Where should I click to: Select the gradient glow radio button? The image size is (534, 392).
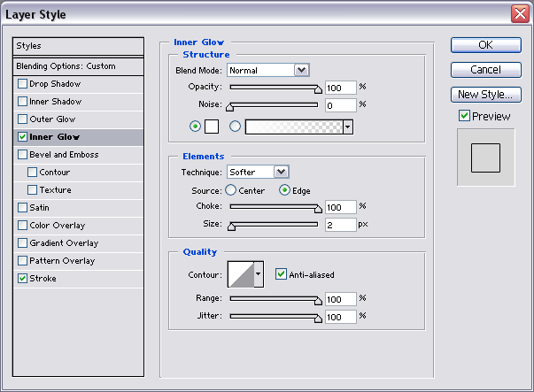pos(235,127)
